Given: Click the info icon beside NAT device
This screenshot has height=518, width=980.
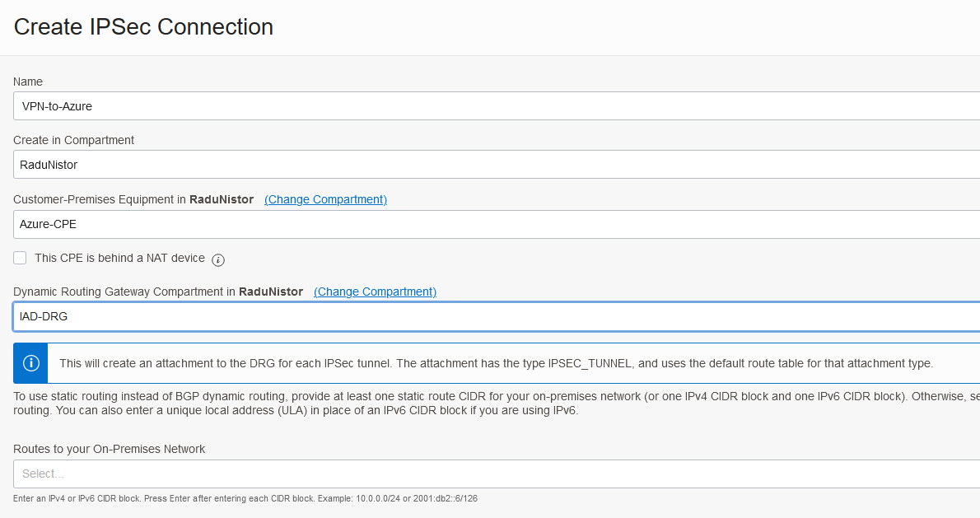Looking at the screenshot, I should (x=218, y=260).
